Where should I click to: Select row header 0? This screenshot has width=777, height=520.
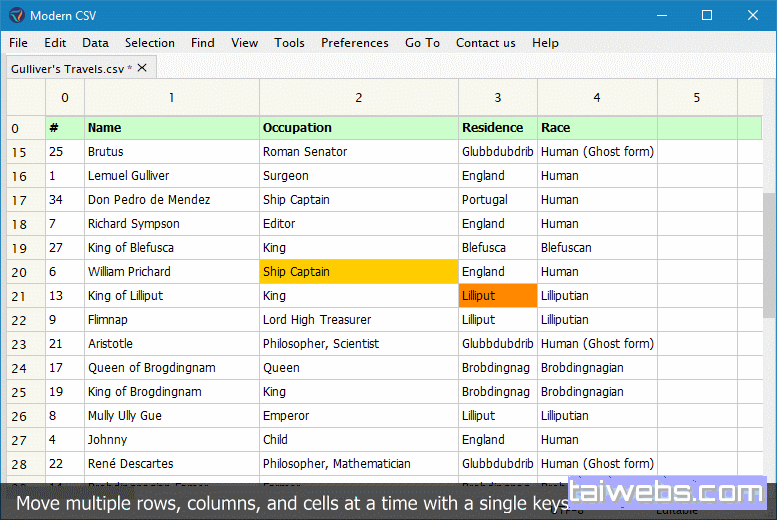click(26, 128)
